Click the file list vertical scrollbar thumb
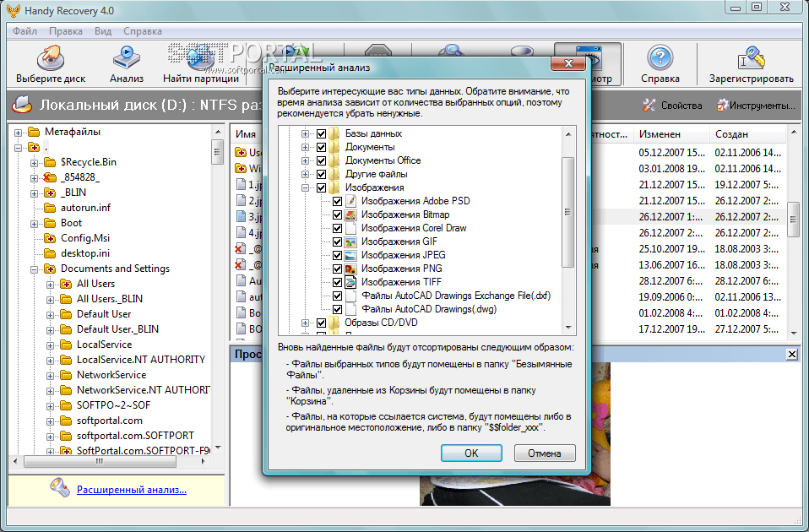 tap(792, 220)
